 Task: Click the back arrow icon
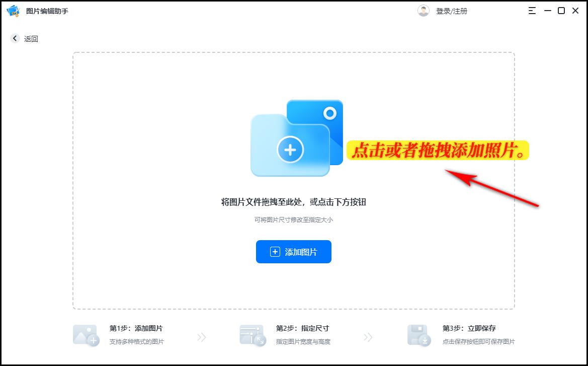click(15, 38)
